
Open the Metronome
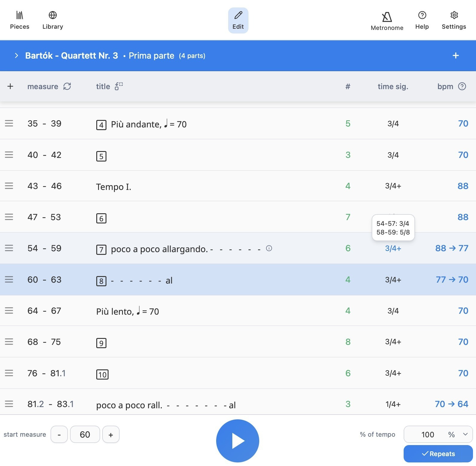(x=387, y=21)
